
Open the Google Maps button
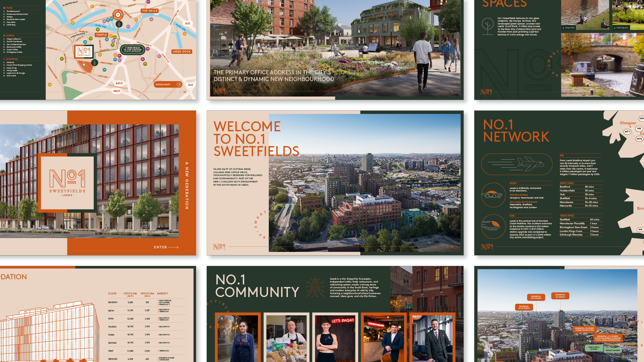coord(168,84)
